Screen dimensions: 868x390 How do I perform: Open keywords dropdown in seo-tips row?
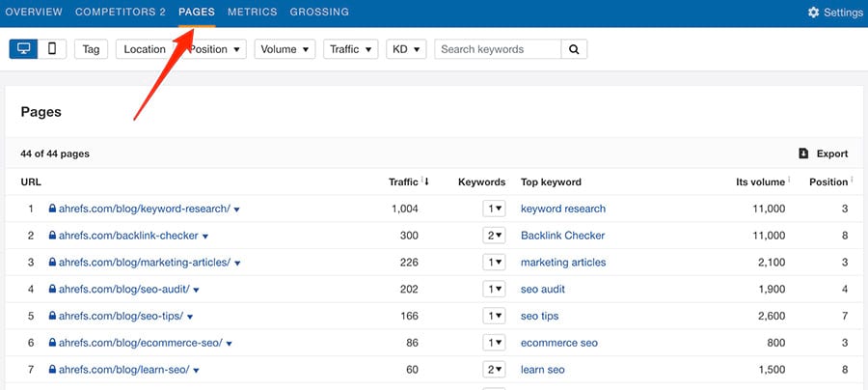click(494, 316)
